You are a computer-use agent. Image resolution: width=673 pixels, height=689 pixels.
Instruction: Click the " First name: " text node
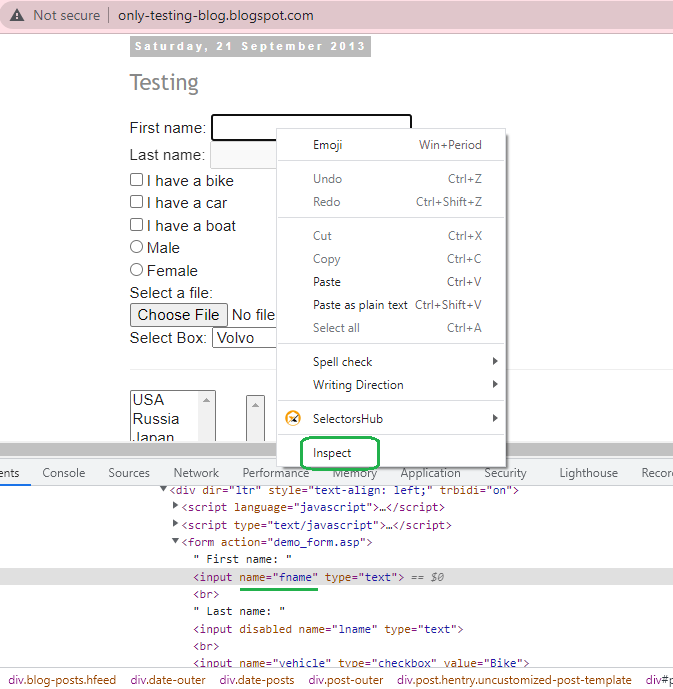(x=242, y=559)
